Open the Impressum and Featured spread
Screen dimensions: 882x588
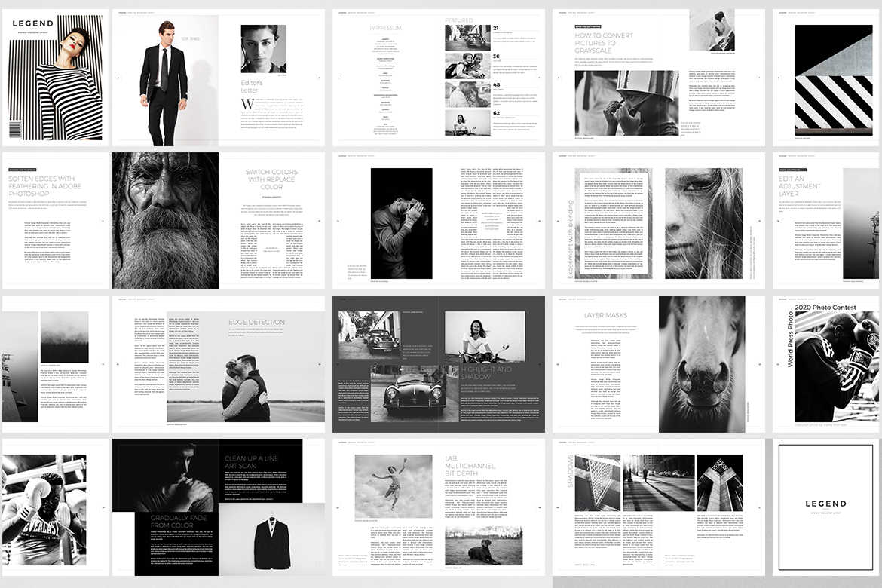(x=438, y=78)
